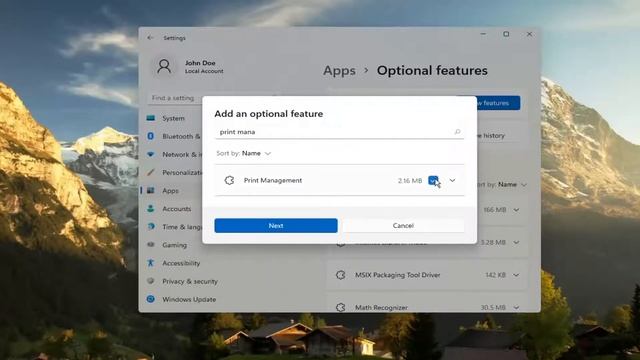Open the dialog's Sort by Name dropdown
The image size is (640, 360).
244,153
